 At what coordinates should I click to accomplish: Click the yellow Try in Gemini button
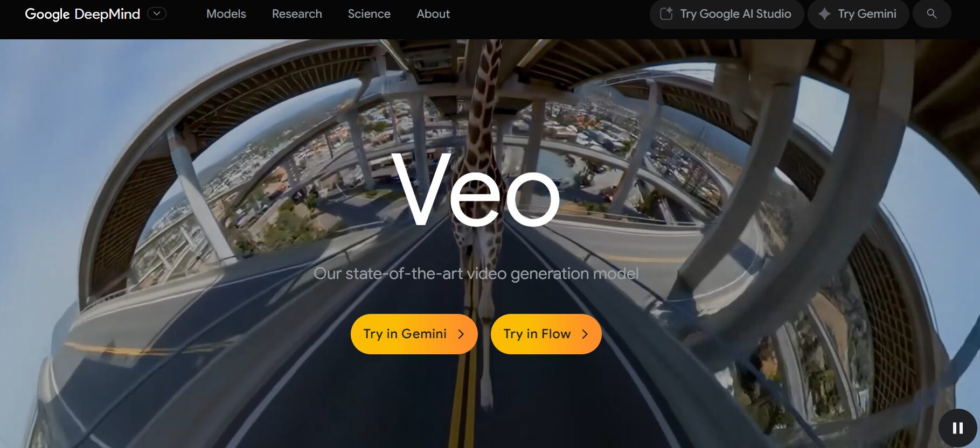(x=414, y=334)
